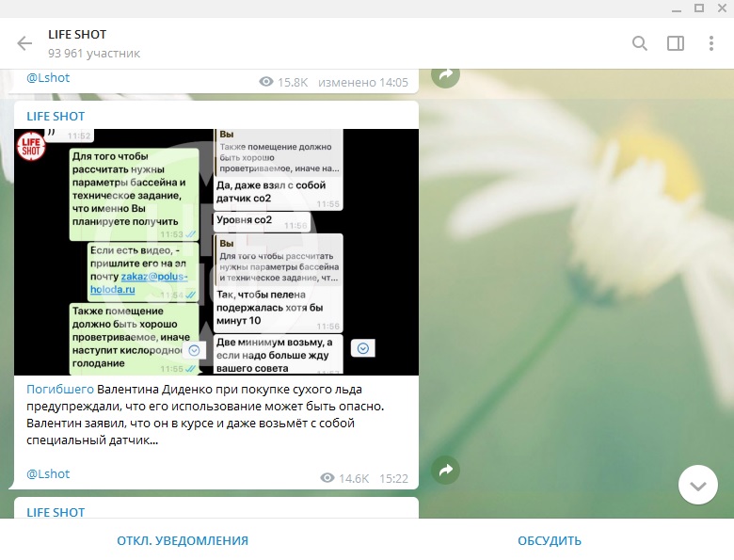Viewport: 734px width, 560px height.
Task: Open discussion via ОБСУДИТЬ button
Action: (550, 540)
